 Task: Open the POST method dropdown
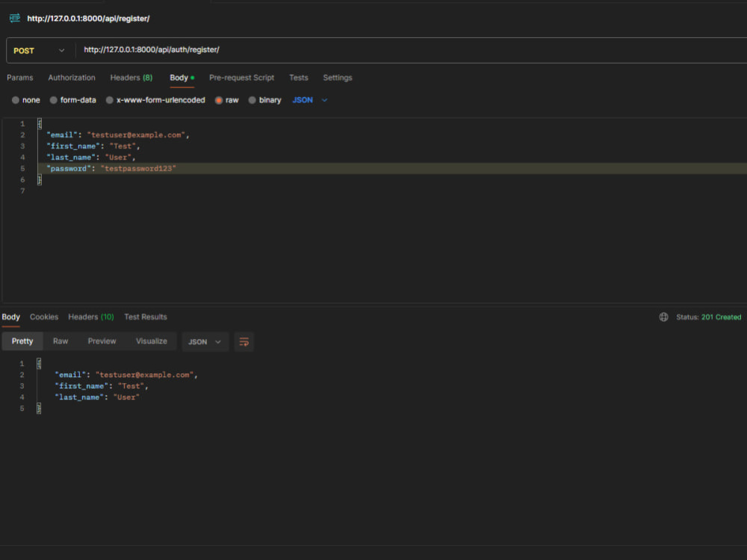click(40, 51)
